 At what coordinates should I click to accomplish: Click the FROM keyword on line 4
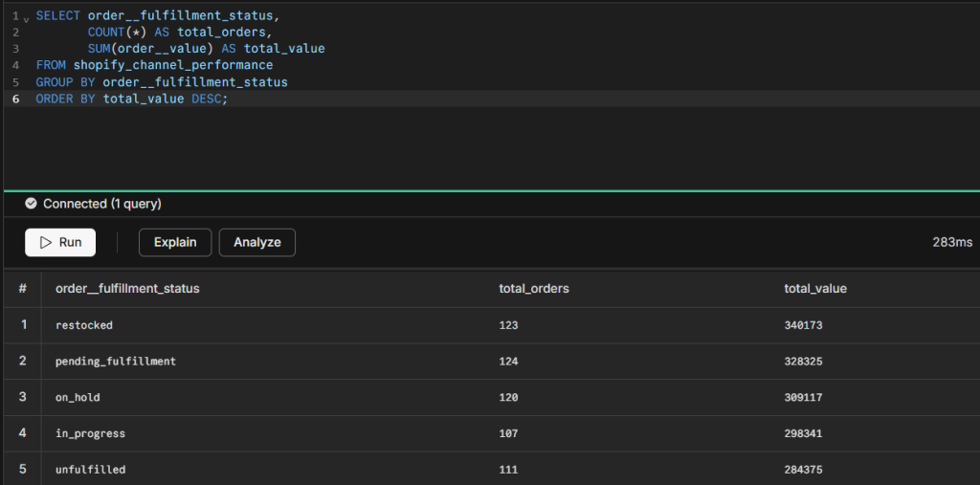click(51, 65)
